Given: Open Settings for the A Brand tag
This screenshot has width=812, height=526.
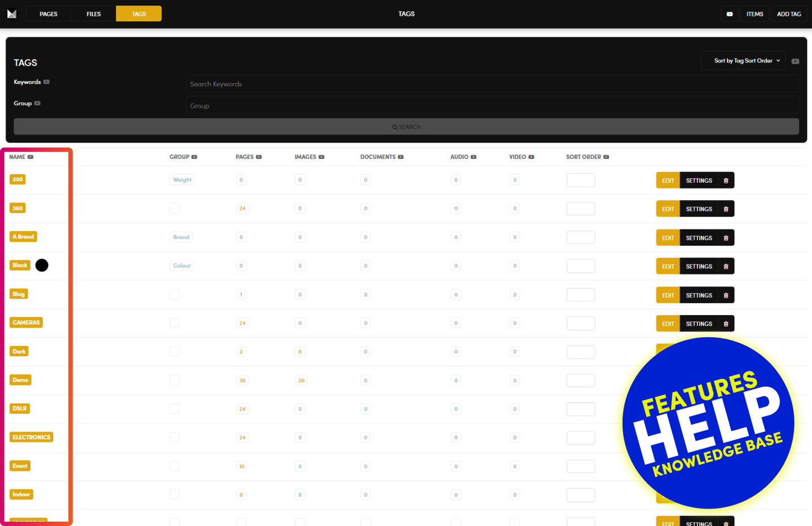Looking at the screenshot, I should coord(699,238).
